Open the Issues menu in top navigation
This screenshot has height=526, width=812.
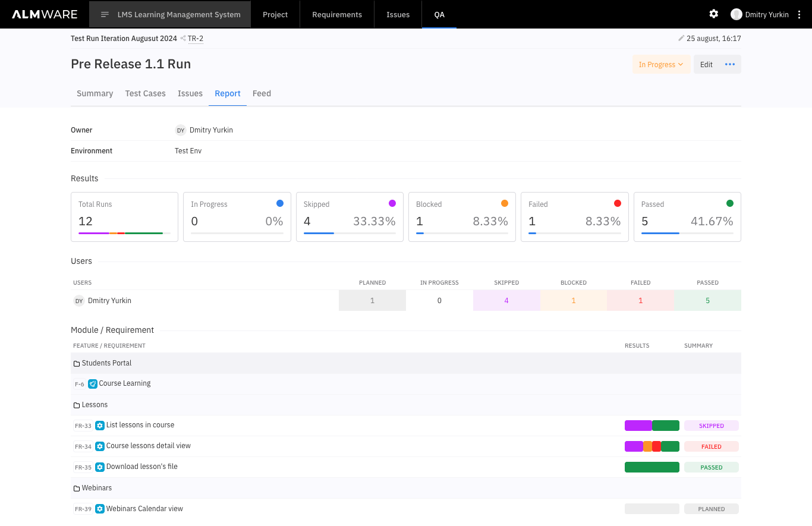398,14
